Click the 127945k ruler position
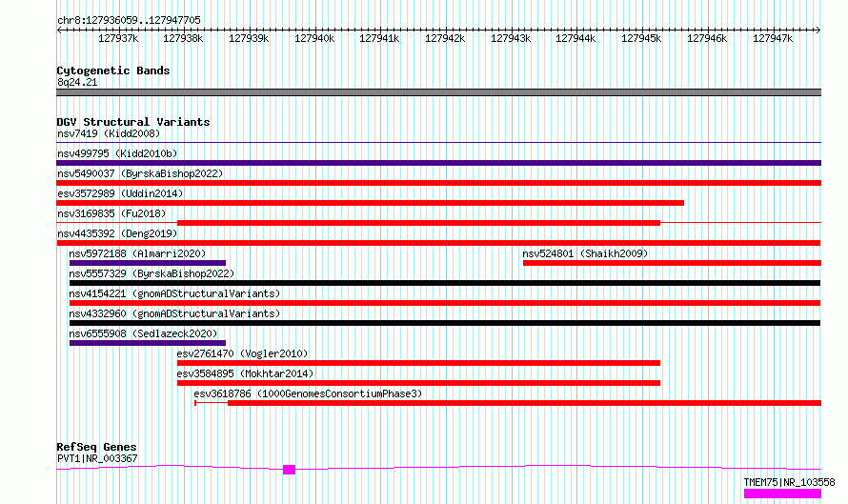This screenshot has height=504, width=848. click(641, 38)
